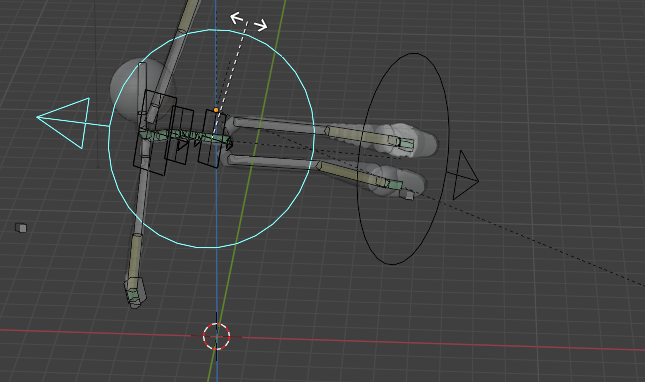Select the upper leg's green foot bone
This screenshot has width=645, height=382.
406,144
